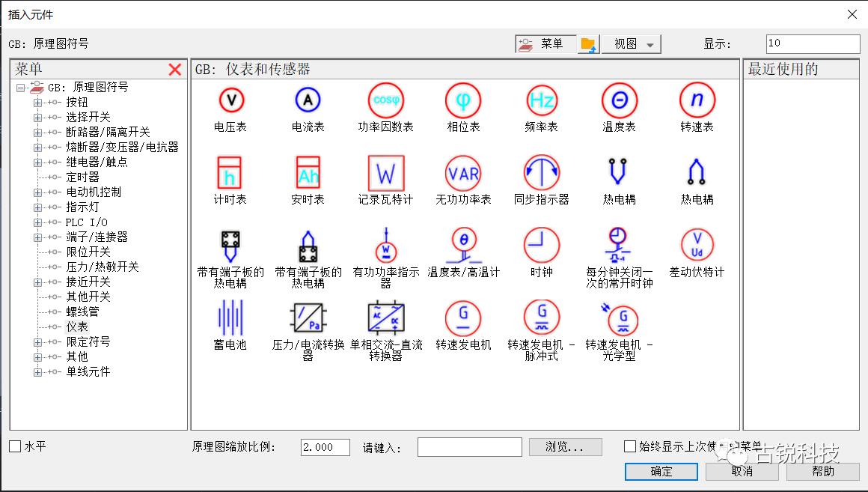The height and width of the screenshot is (492, 868).
Task: Select first 热电耦 symbol with downward V
Action: click(618, 171)
